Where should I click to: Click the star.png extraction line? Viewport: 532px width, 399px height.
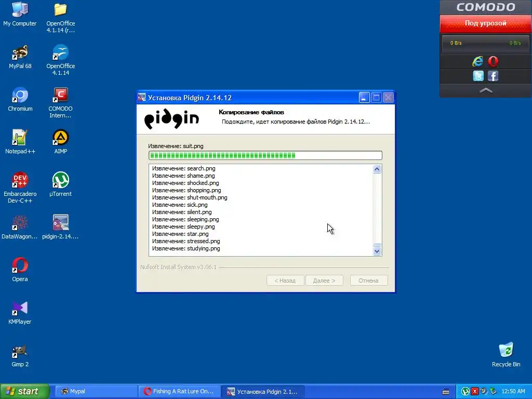[x=180, y=234]
